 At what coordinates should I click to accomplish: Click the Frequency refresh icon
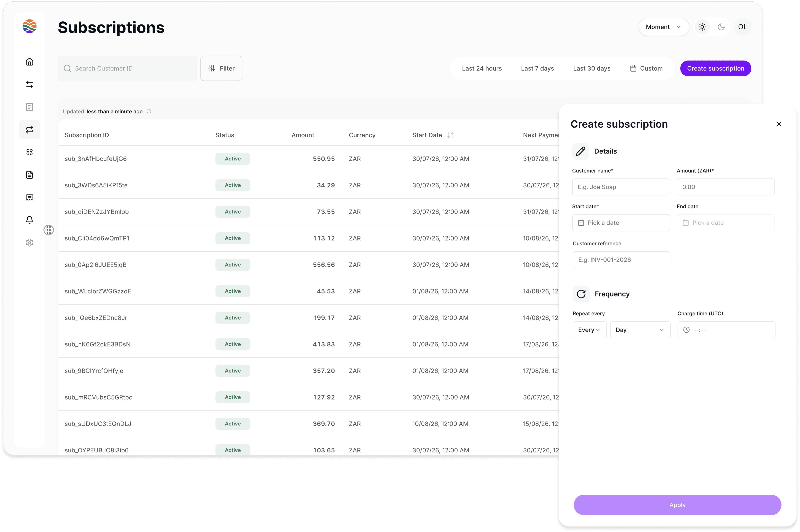581,294
